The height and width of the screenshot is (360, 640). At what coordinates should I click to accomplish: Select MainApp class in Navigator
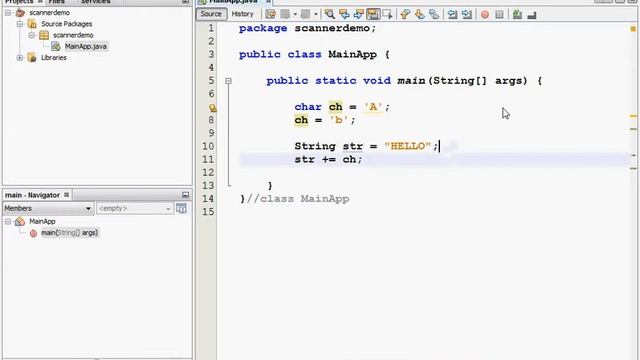[42, 221]
